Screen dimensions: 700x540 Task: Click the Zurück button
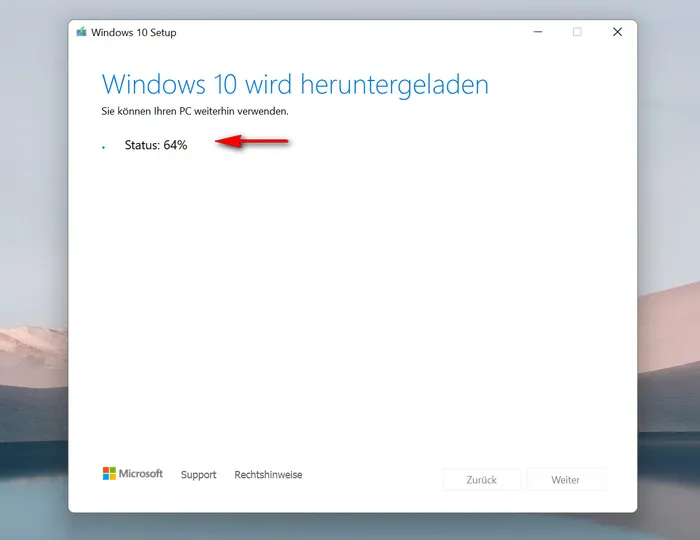(x=481, y=480)
